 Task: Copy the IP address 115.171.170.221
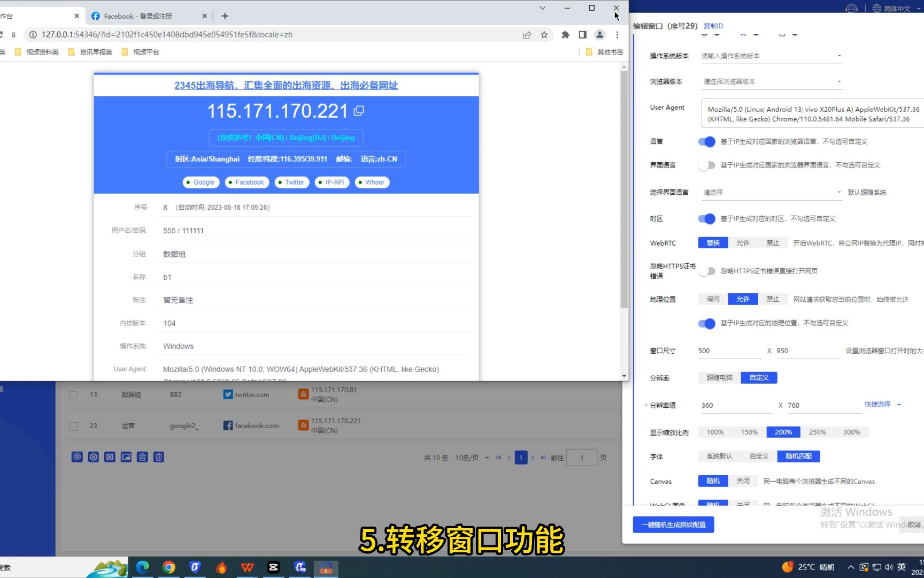tap(359, 110)
